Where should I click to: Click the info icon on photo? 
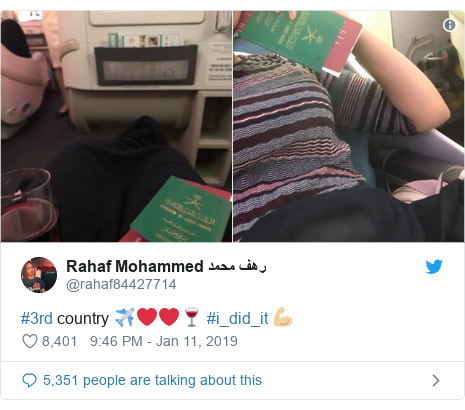450,25
